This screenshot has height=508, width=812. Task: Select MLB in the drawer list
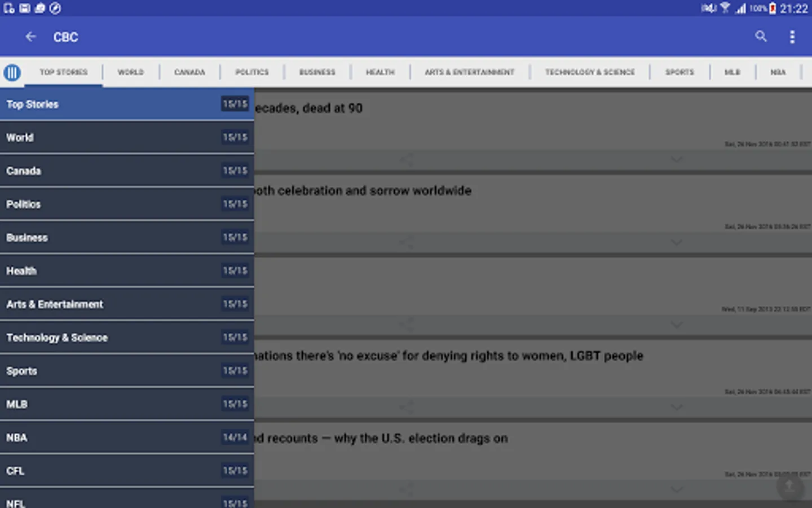[127, 404]
